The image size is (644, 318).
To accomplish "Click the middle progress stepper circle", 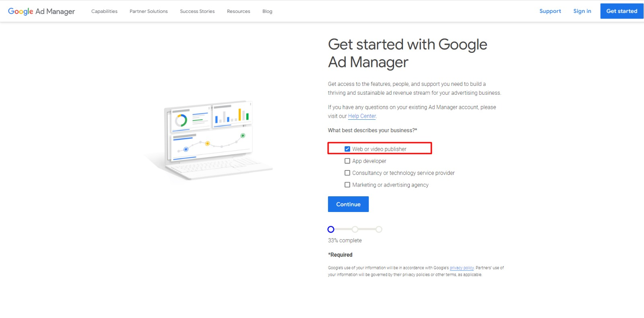I will coord(355,229).
